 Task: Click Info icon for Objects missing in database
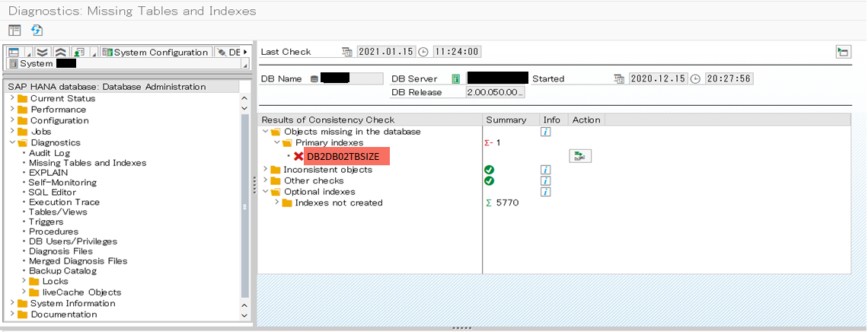click(x=546, y=132)
